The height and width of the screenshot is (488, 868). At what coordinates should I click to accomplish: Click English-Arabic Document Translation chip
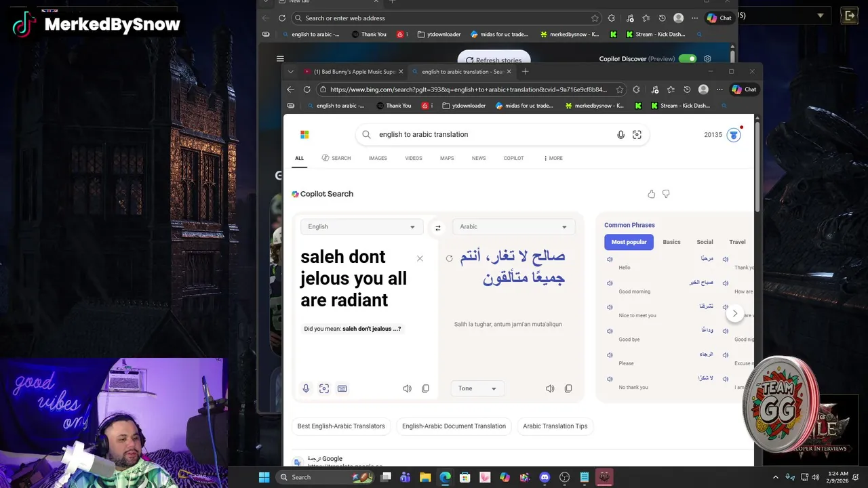pos(454,426)
